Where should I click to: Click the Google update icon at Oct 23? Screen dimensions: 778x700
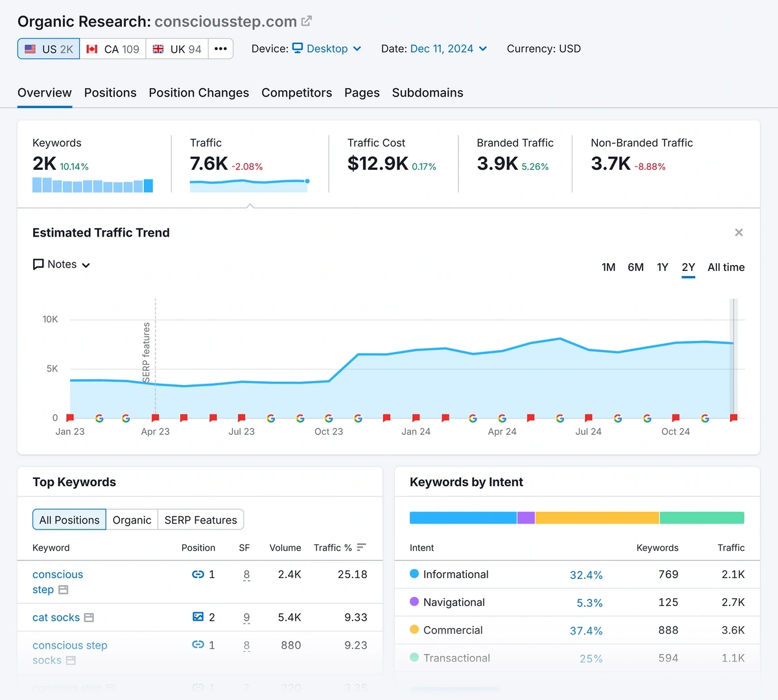click(329, 419)
